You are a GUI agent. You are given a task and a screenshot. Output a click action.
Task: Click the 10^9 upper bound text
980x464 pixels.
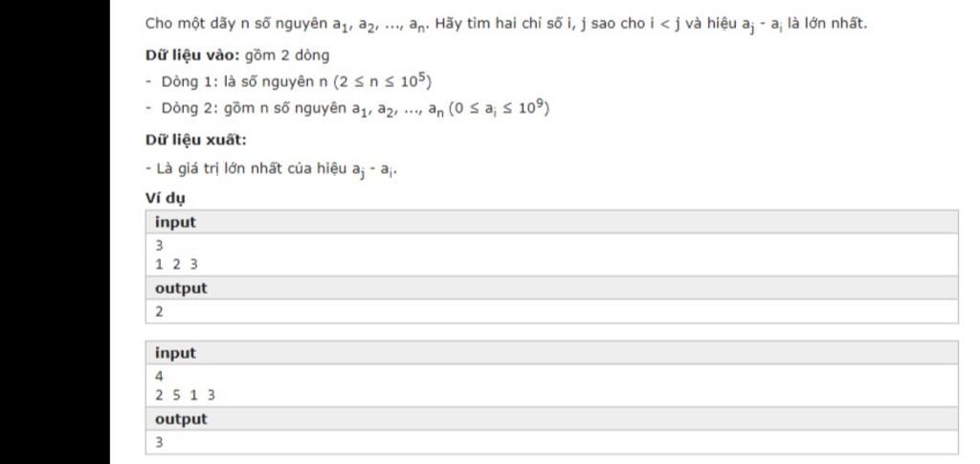(531, 107)
